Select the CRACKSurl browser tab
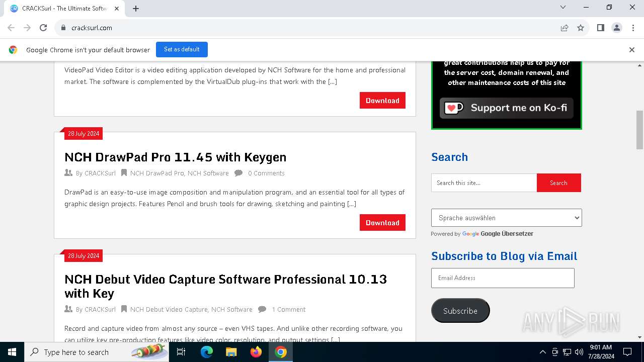 (64, 8)
